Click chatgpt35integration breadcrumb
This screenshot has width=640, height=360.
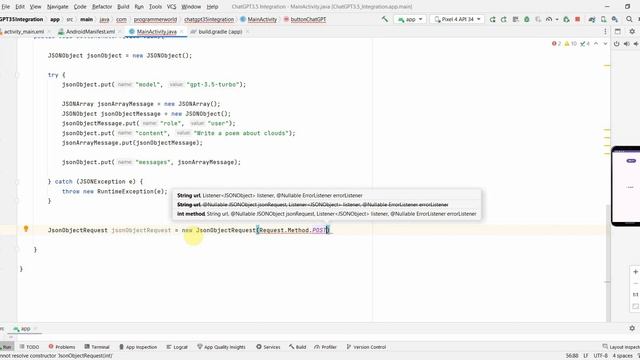click(209, 19)
